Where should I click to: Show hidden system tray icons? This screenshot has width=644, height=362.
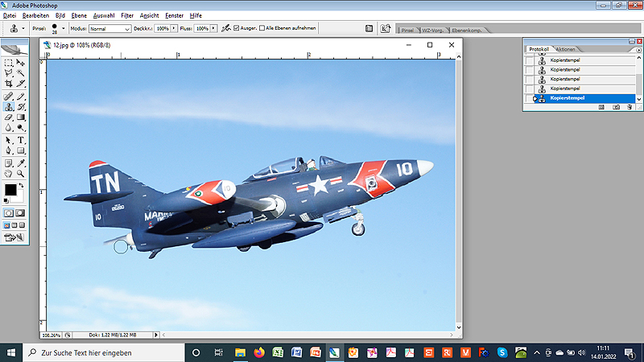[537, 352]
